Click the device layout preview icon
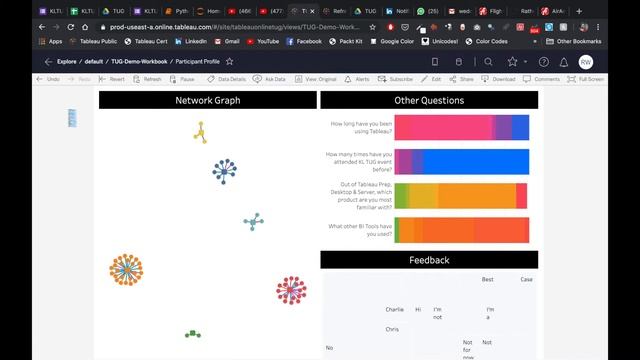The image size is (640, 360). [435, 62]
